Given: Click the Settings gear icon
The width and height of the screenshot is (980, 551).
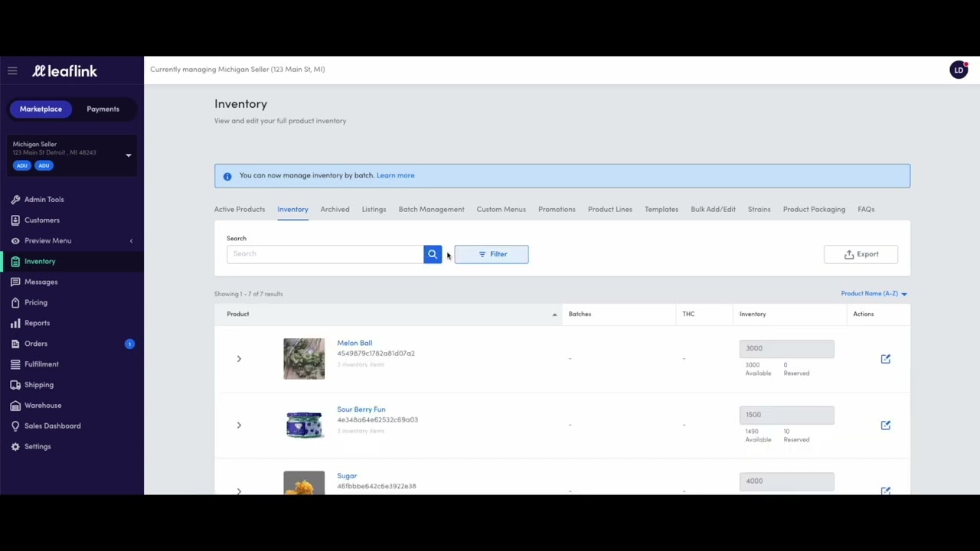Looking at the screenshot, I should [15, 447].
